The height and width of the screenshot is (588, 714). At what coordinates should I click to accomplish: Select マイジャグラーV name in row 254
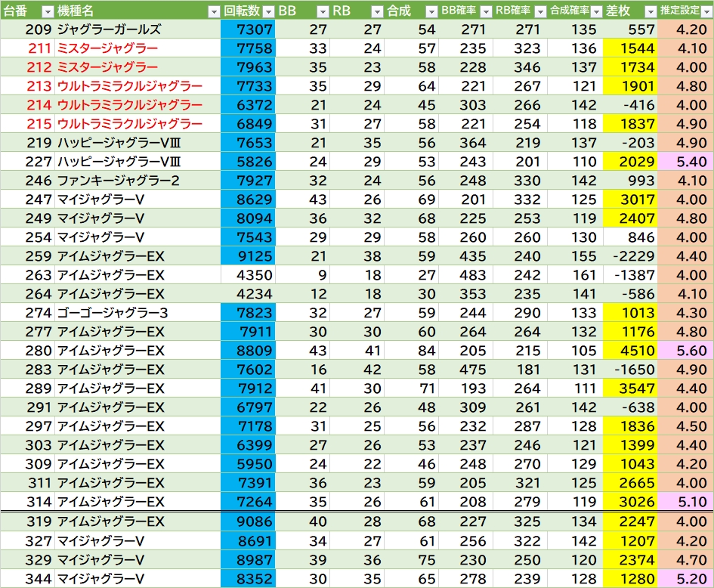[138, 237]
